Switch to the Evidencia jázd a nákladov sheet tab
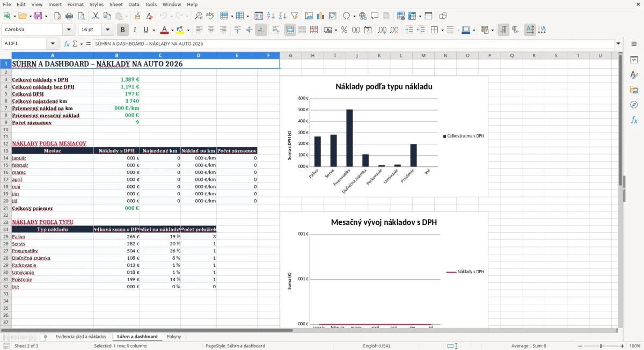 [x=81, y=337]
